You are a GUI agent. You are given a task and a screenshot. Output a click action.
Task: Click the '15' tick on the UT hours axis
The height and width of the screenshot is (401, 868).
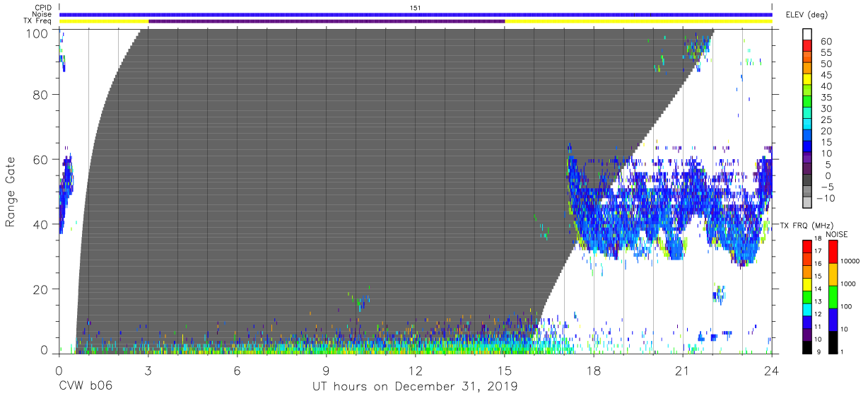(x=505, y=370)
